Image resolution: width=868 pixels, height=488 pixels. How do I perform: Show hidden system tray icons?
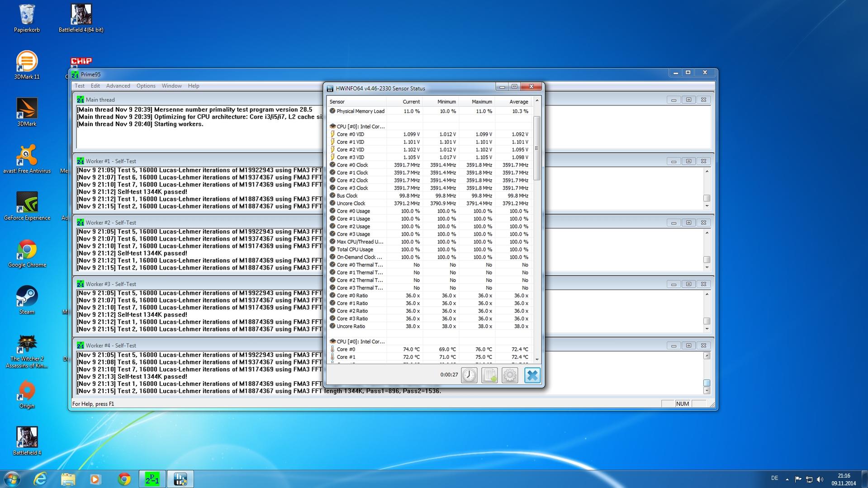(x=787, y=479)
